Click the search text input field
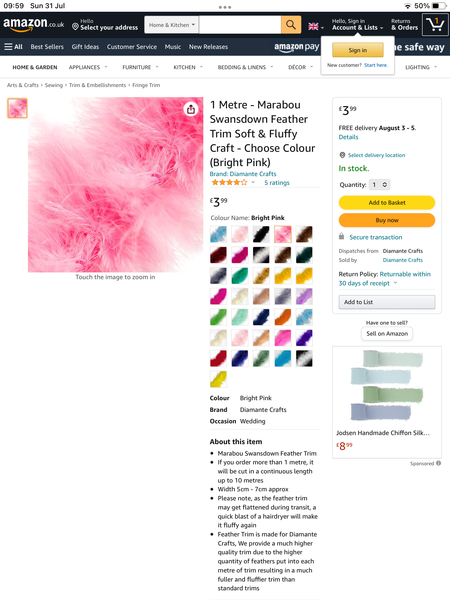This screenshot has width=450, height=600. pos(240,25)
